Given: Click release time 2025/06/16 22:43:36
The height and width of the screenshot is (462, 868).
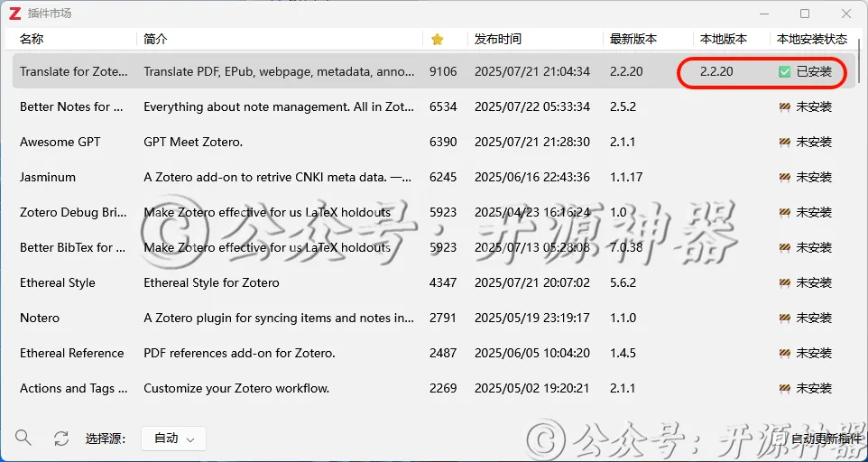Looking at the screenshot, I should [532, 177].
